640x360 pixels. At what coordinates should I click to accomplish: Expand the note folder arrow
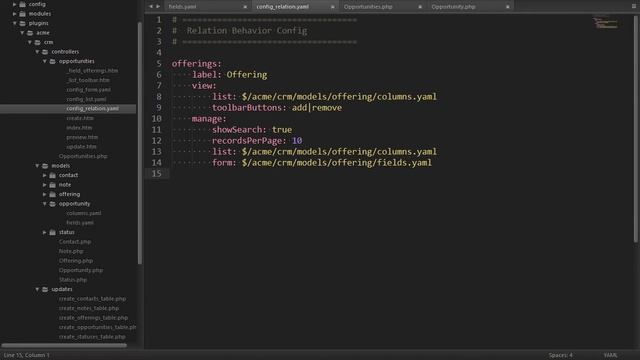(44, 185)
